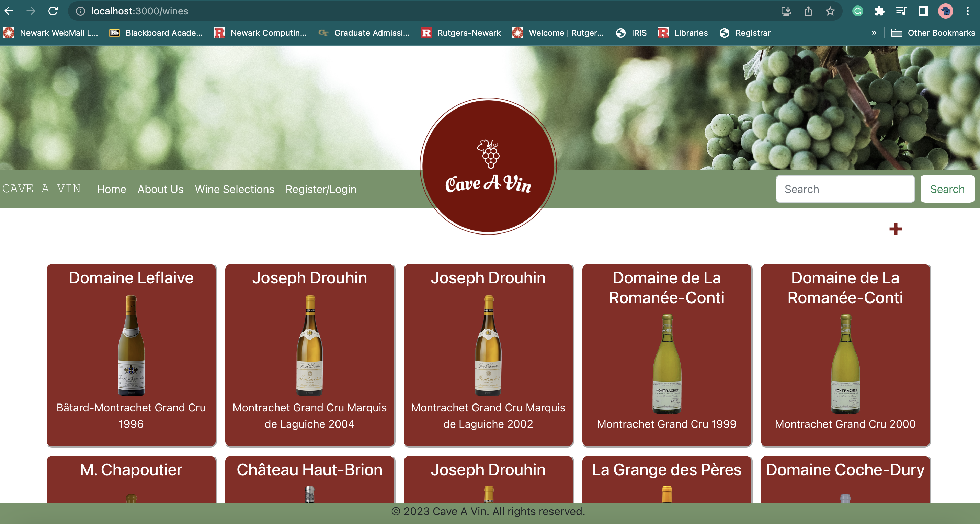Click the Cave A Vin round logo
This screenshot has width=980, height=524.
pyautogui.click(x=488, y=166)
